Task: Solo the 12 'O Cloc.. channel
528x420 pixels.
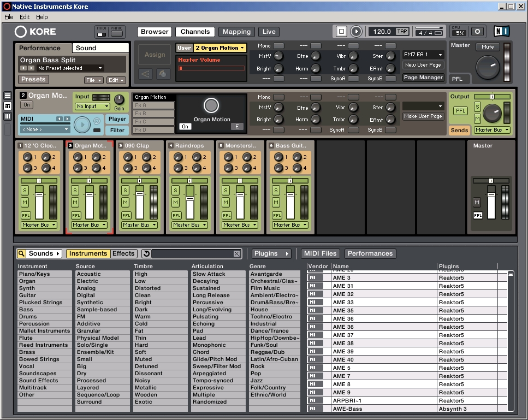Action: (25, 191)
